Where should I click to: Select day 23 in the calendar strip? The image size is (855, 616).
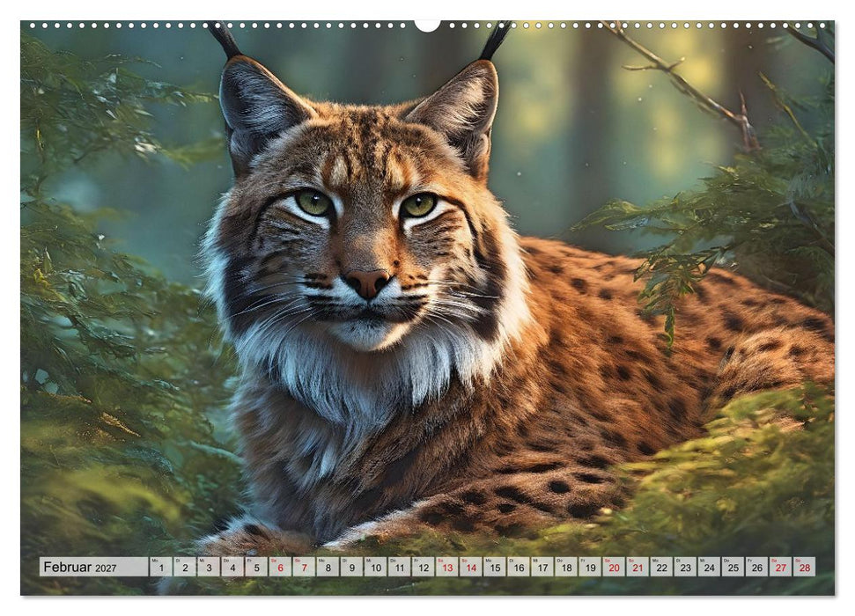pyautogui.click(x=686, y=567)
